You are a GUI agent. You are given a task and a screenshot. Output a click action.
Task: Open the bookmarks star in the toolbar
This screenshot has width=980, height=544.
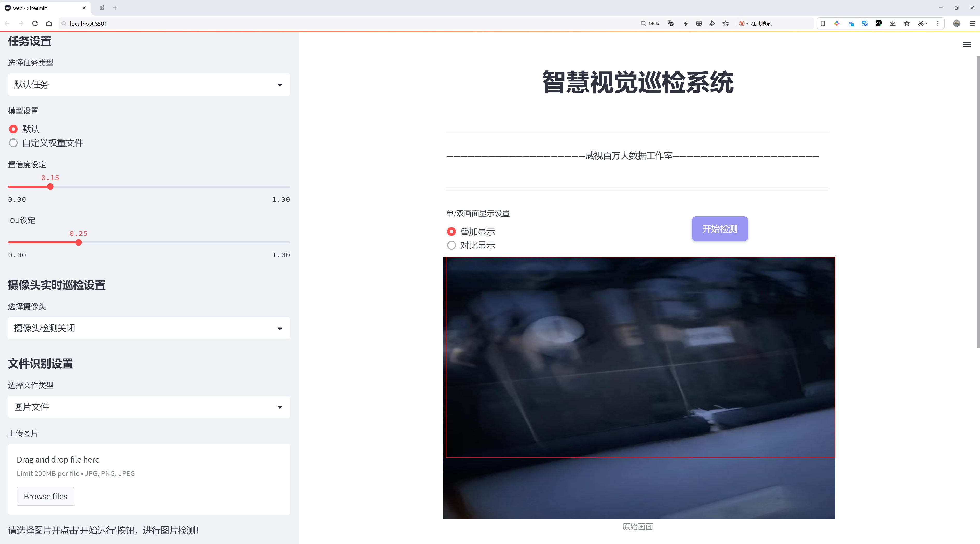pos(907,23)
